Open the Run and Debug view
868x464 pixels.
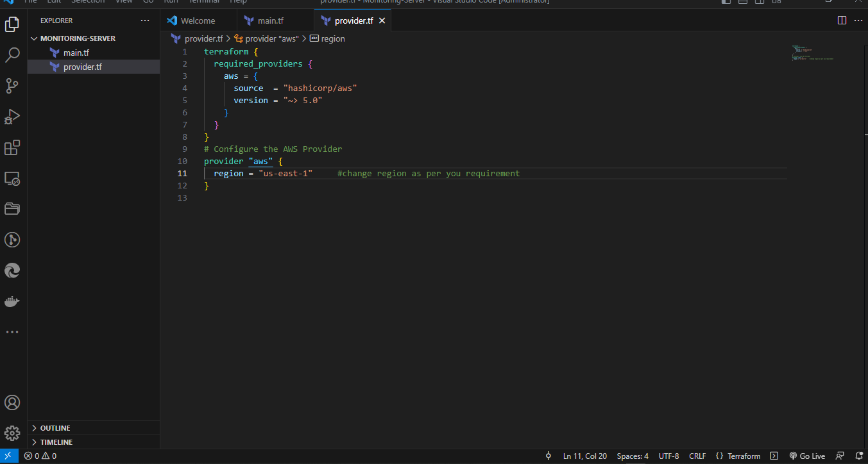[x=12, y=117]
